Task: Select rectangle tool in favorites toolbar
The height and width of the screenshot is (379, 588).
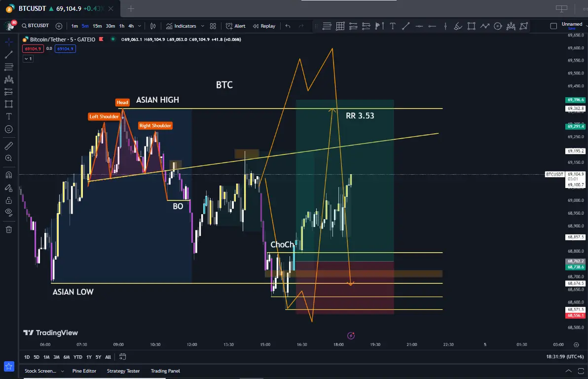Action: 472,26
